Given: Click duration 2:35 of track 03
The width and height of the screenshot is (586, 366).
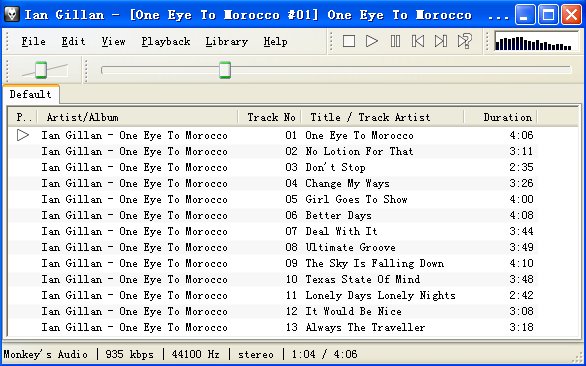Looking at the screenshot, I should point(521,167).
